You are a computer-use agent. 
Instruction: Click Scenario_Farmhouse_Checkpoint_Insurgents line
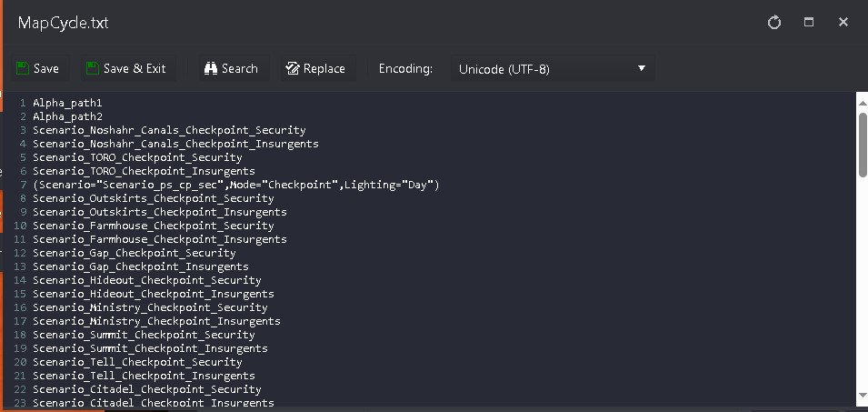(159, 239)
